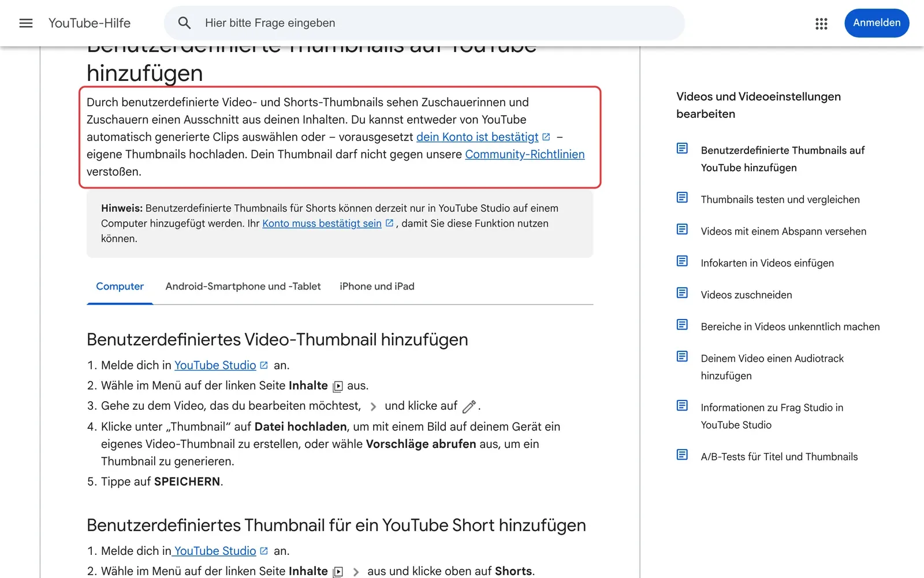Click article icon beside Infokarten in Videos einfügen
This screenshot has width=924, height=578.
[x=682, y=261]
